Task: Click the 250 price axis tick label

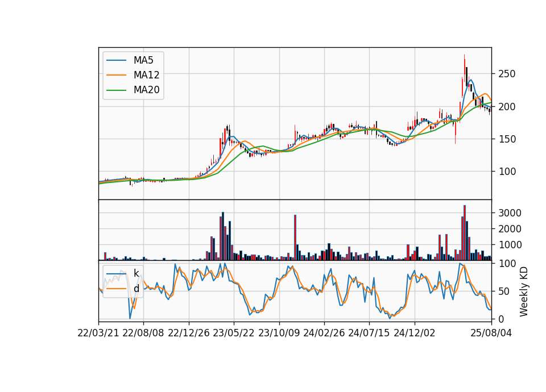Action: (507, 74)
